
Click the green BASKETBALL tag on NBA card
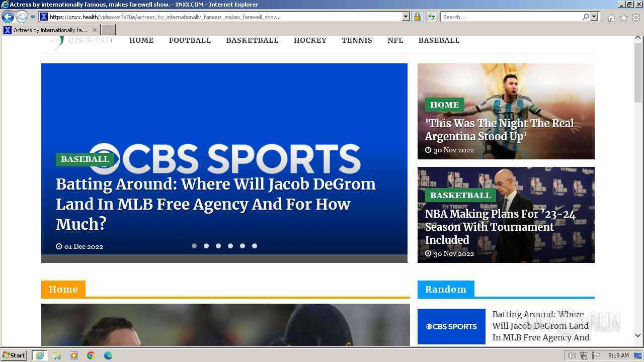pyautogui.click(x=460, y=195)
